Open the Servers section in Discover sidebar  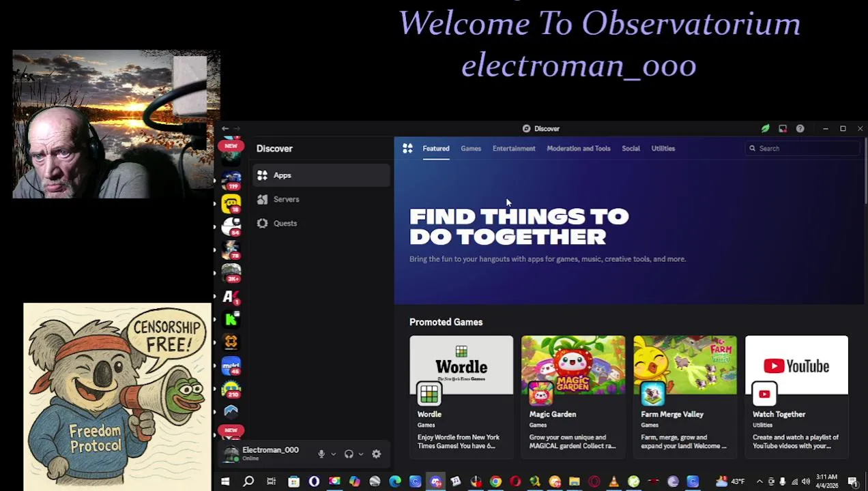tap(321, 199)
